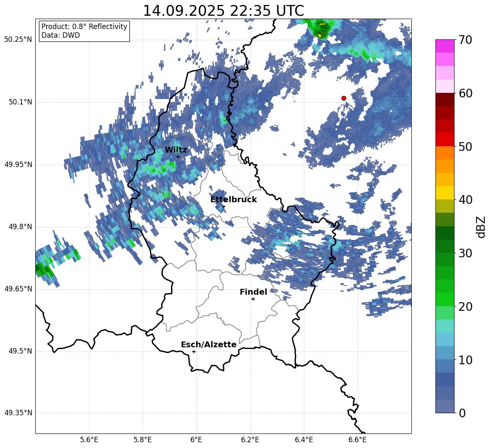Click the 50.25°N latitude tick label

tap(18, 40)
